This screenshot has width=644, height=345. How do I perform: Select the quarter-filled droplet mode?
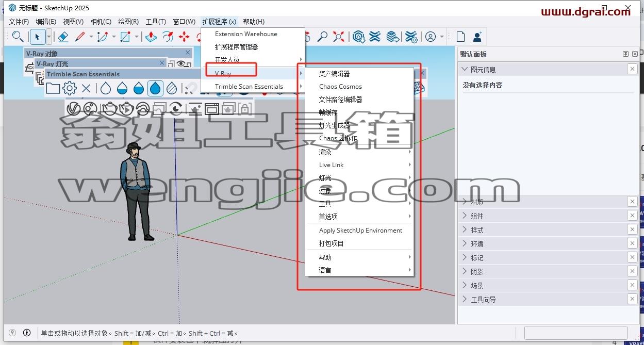pyautogui.click(x=122, y=88)
